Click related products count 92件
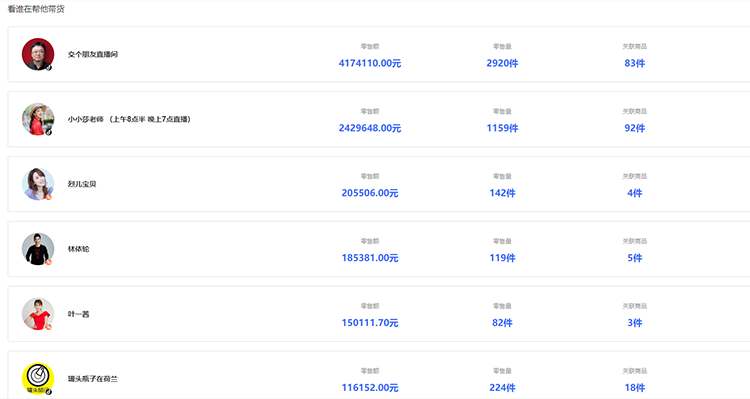The image size is (750, 399). tap(635, 128)
